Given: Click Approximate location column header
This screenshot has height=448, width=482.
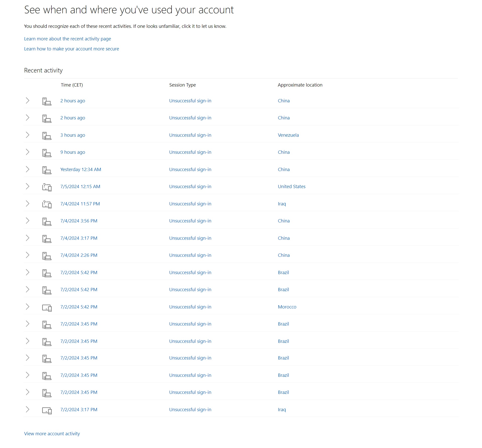Looking at the screenshot, I should pyautogui.click(x=300, y=85).
